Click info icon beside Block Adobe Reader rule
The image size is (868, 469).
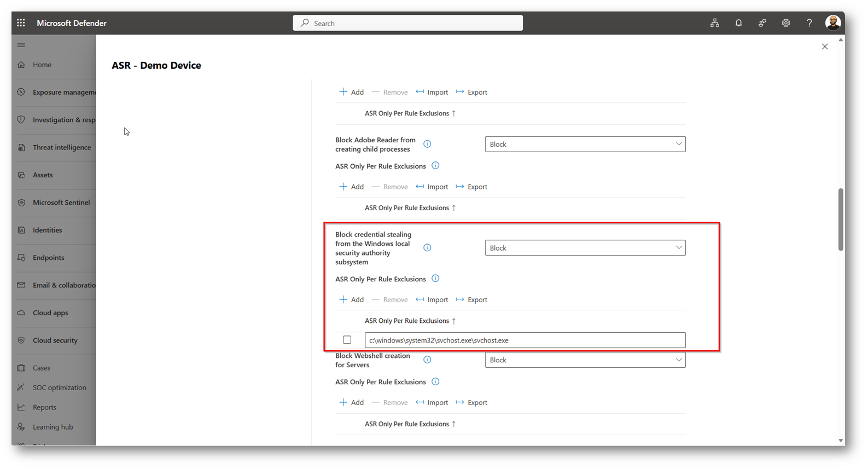[427, 144]
